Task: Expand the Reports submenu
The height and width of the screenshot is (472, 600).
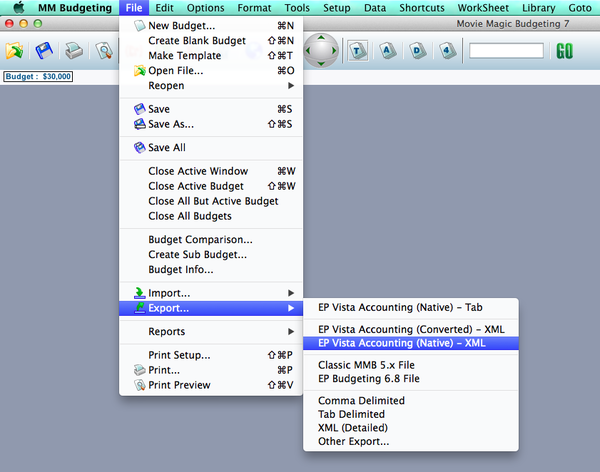Action: coord(211,332)
